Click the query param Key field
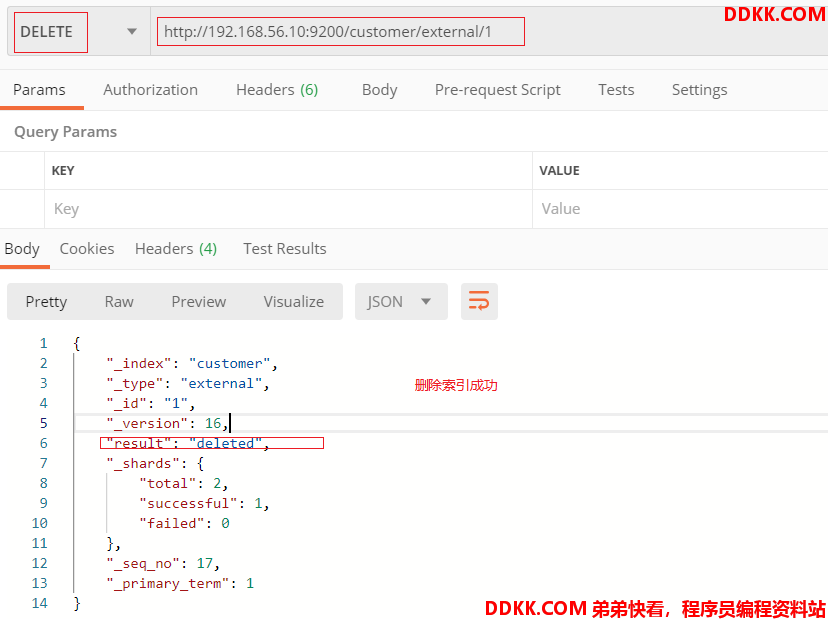Viewport: 828px width, 619px height. 288,209
